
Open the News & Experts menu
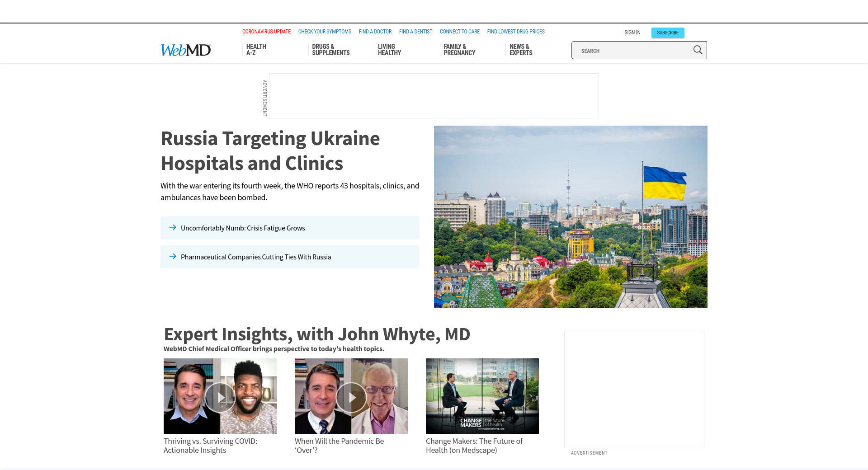521,50
